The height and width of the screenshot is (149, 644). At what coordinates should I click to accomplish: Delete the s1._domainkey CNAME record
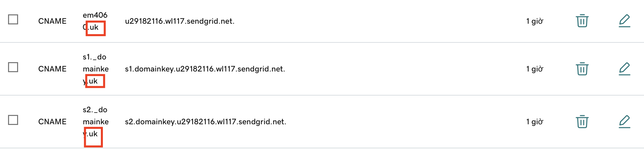(582, 69)
